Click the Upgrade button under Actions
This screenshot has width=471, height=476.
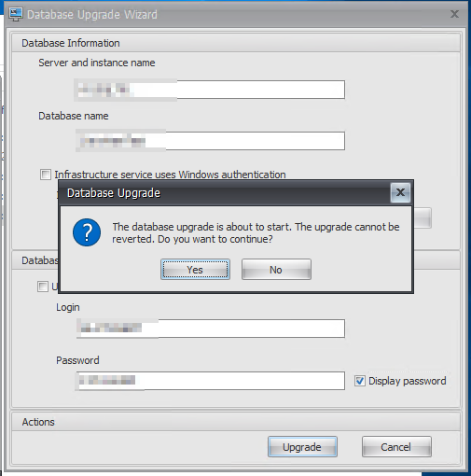[302, 447]
